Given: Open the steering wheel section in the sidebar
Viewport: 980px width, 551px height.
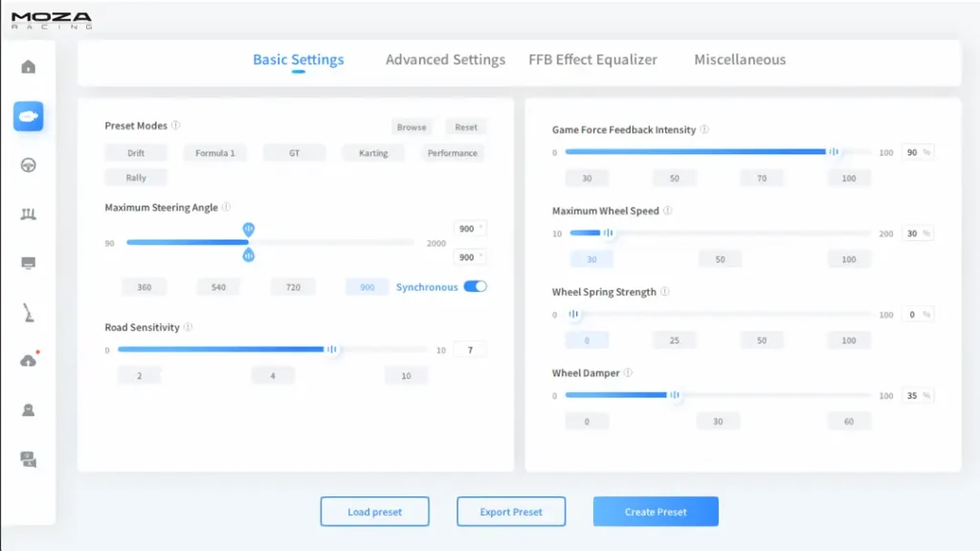Looking at the screenshot, I should pos(30,165).
